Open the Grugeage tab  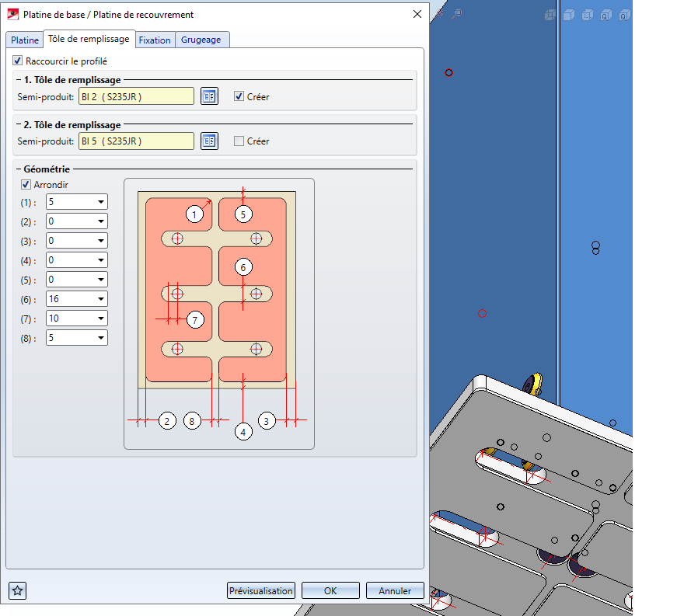coord(201,40)
